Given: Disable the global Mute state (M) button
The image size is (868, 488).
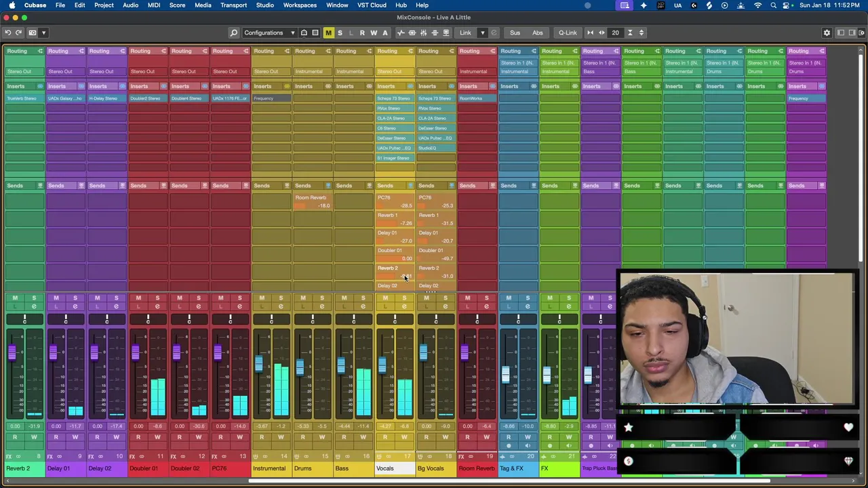Looking at the screenshot, I should click(x=328, y=33).
